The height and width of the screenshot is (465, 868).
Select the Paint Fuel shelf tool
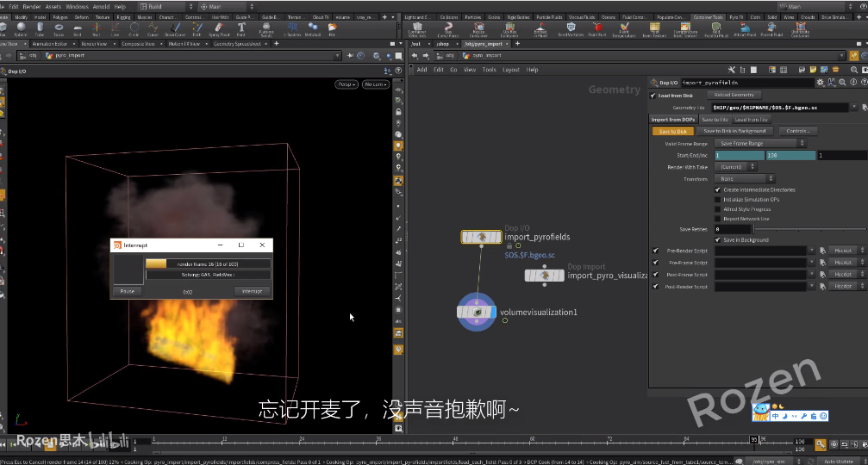point(597,29)
